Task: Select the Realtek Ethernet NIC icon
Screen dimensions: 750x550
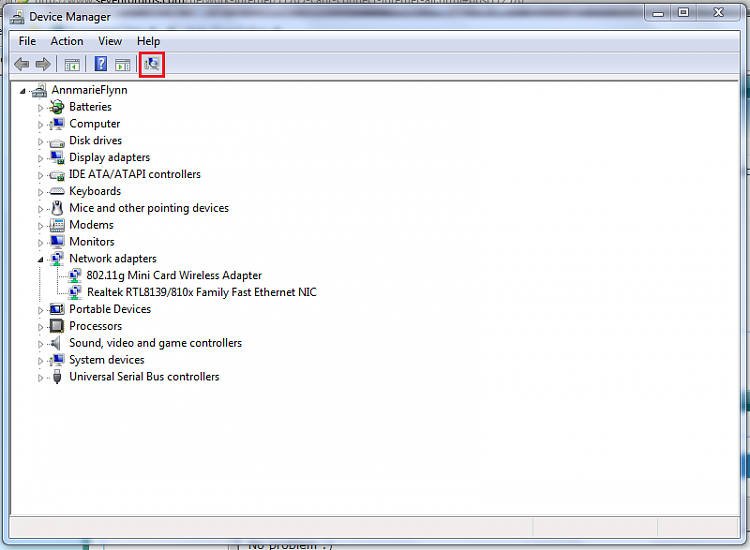Action: tap(75, 293)
